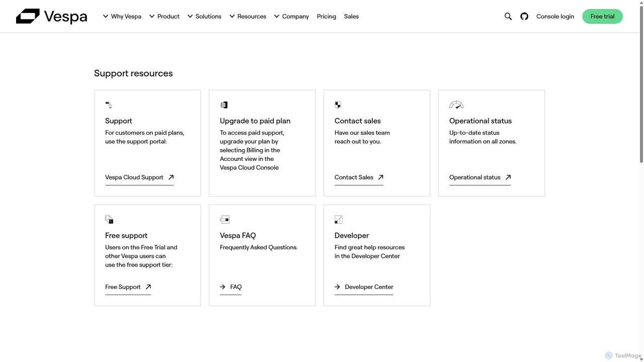Click external arrow beside Vespa Cloud Support

click(171, 177)
